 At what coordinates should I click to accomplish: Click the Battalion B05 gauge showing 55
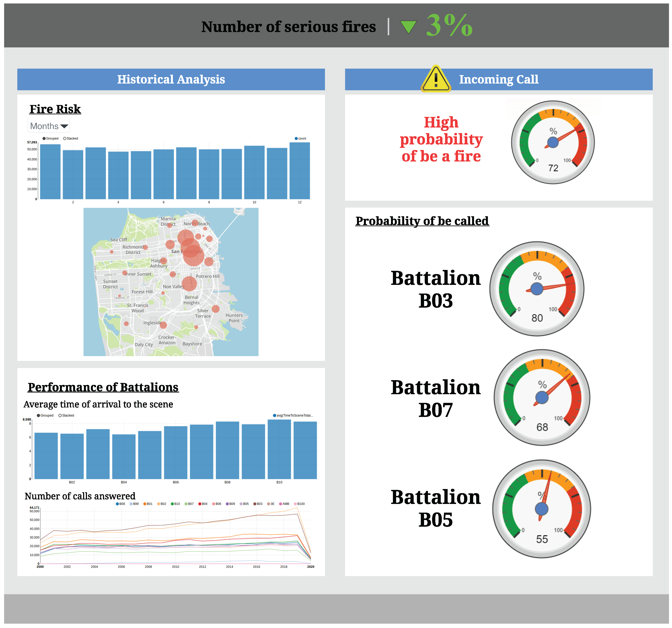(542, 509)
